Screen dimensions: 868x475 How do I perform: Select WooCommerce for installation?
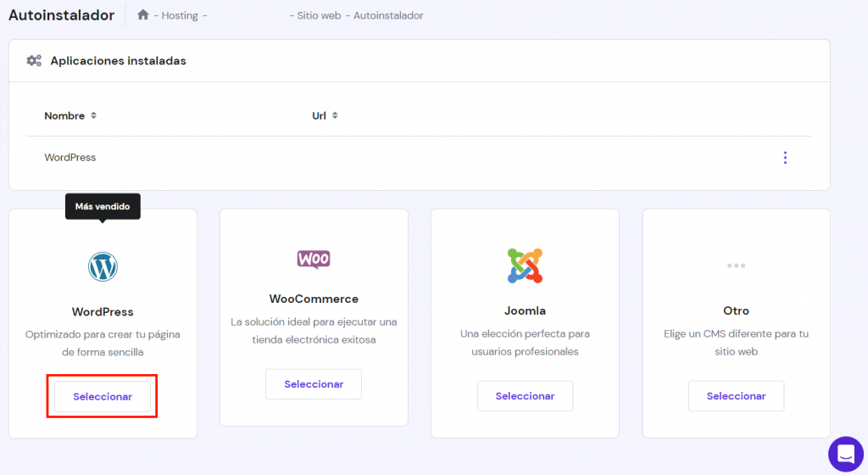click(314, 384)
